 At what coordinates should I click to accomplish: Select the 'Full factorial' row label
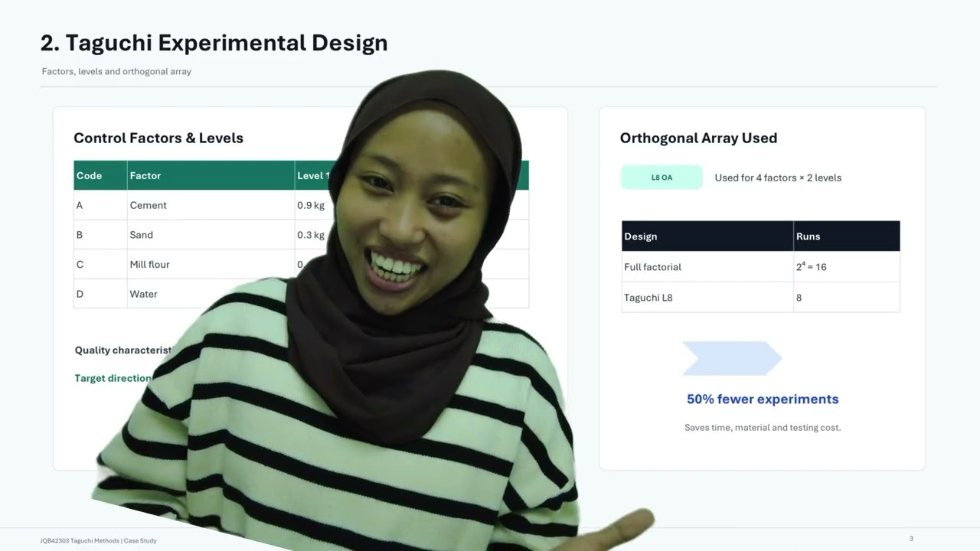click(652, 267)
